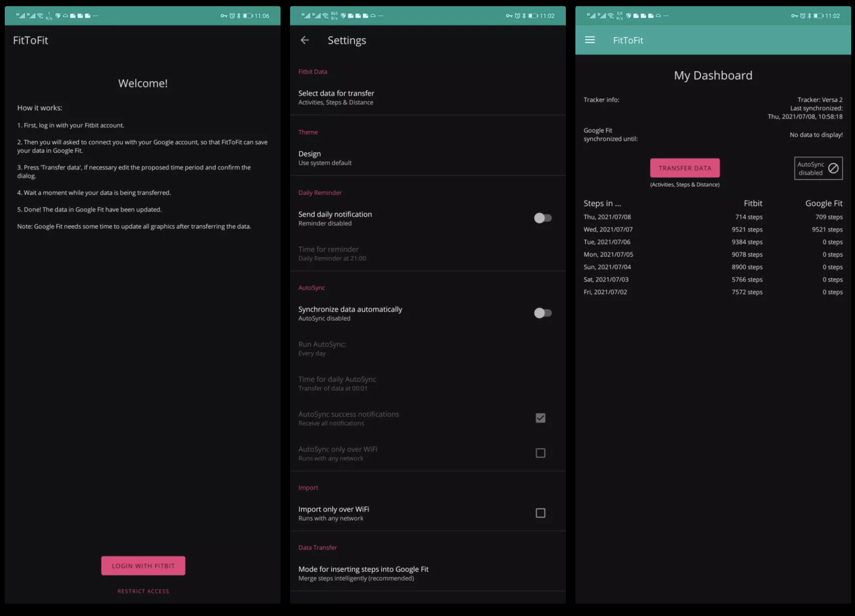Screen dimensions: 855x616
Task: Open the hamburger menu in FitToFit dashboard
Action: (x=590, y=40)
